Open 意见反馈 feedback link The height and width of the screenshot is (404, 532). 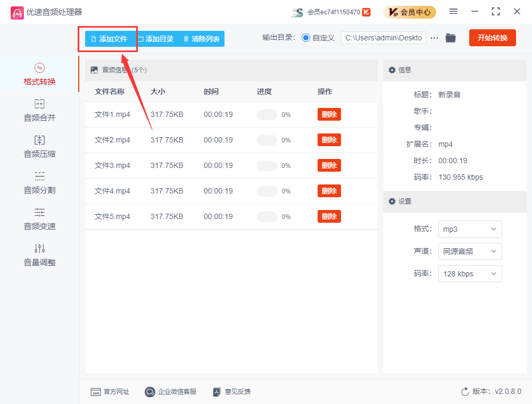coord(232,392)
